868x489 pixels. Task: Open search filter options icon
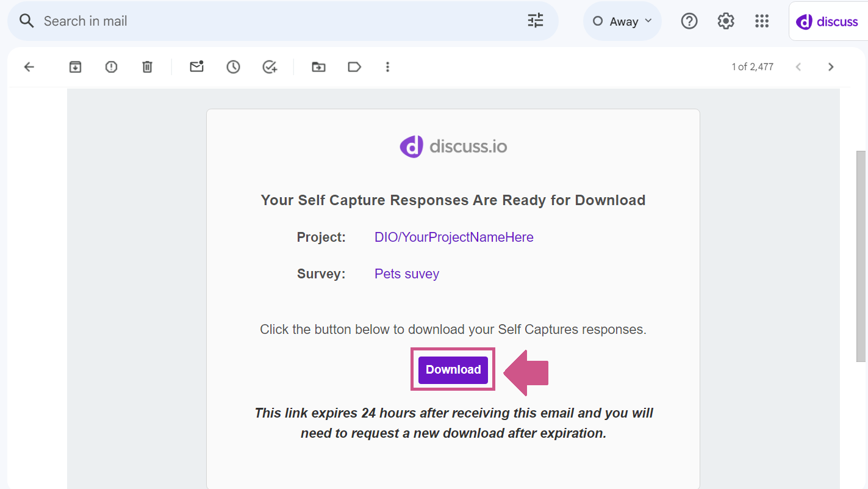pyautogui.click(x=536, y=21)
